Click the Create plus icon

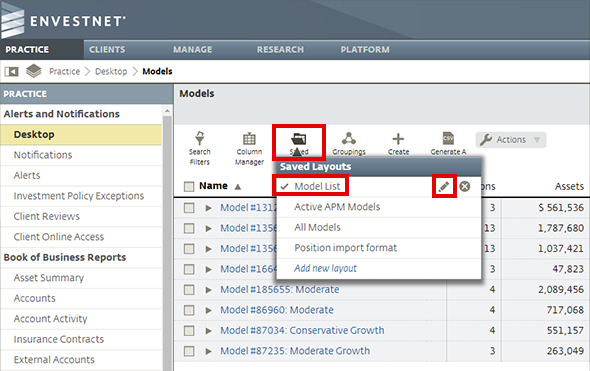click(x=398, y=139)
